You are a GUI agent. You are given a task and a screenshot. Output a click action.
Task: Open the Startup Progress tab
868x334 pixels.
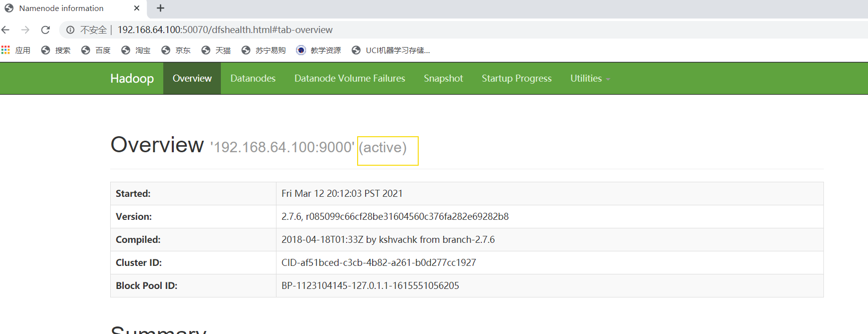pyautogui.click(x=516, y=79)
